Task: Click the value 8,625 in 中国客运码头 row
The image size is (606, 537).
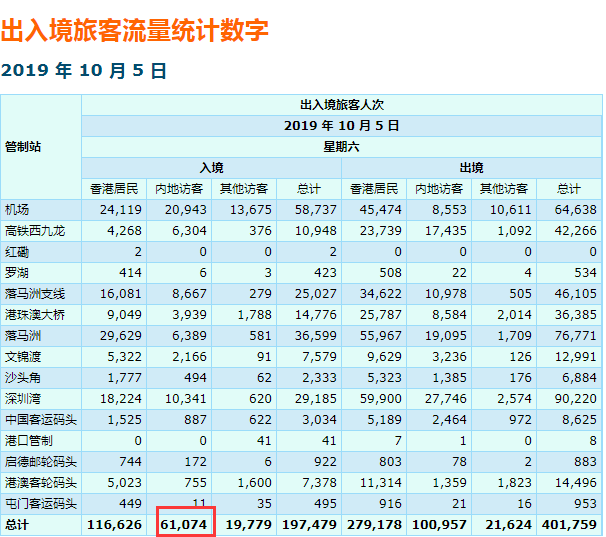Action: point(579,420)
